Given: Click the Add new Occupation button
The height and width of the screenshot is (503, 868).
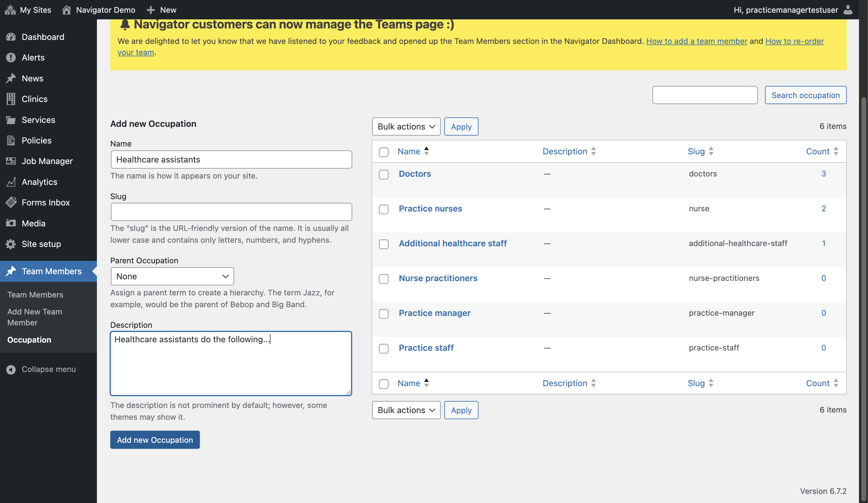Looking at the screenshot, I should coord(155,440).
